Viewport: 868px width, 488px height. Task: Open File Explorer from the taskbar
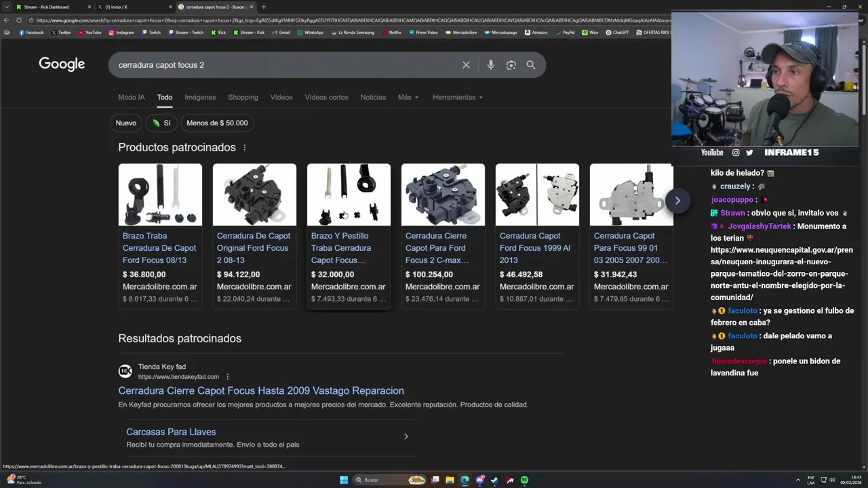coord(450,480)
